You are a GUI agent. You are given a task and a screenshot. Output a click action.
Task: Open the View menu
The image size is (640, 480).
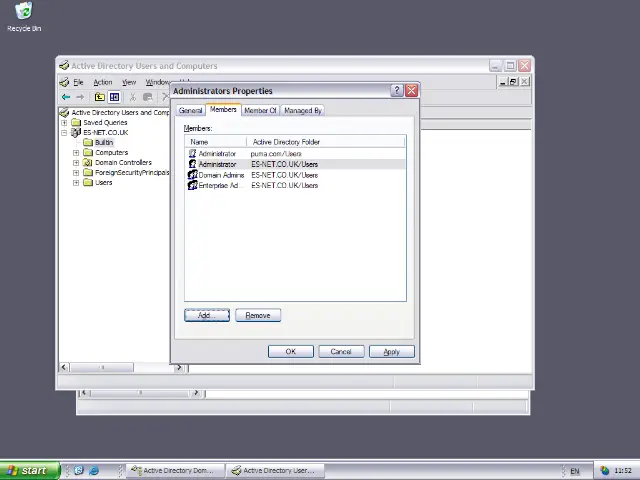(x=129, y=82)
